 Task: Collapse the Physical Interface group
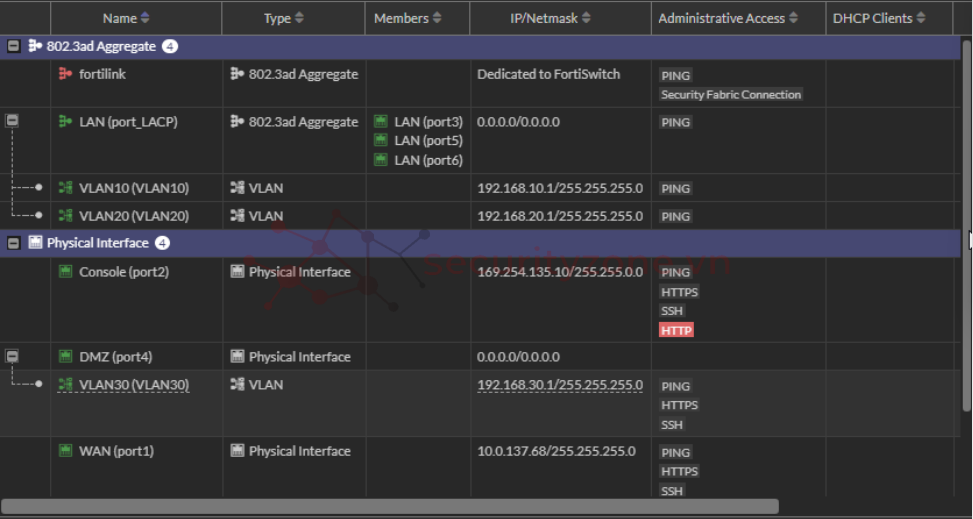coord(14,243)
